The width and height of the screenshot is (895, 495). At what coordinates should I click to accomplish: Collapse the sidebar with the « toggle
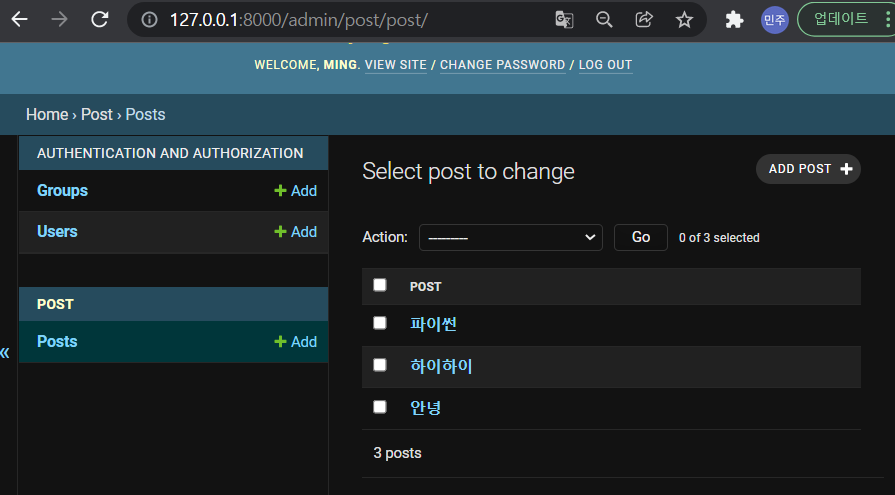5,352
